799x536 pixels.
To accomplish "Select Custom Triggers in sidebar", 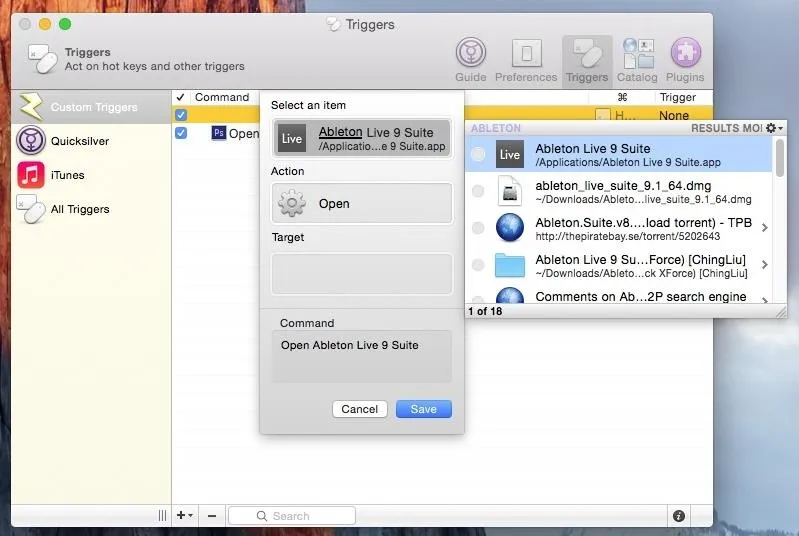I will (91, 107).
